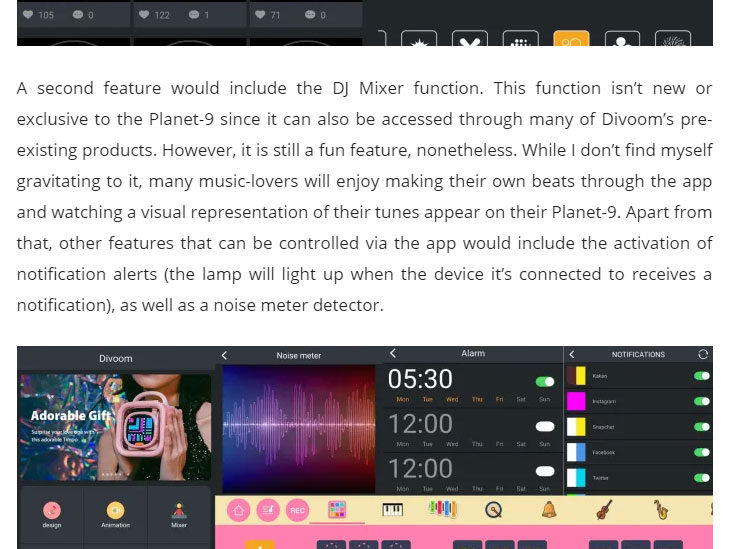Screen dimensions: 731x549
Task: Open the Mixer menu tile
Action: 179,514
